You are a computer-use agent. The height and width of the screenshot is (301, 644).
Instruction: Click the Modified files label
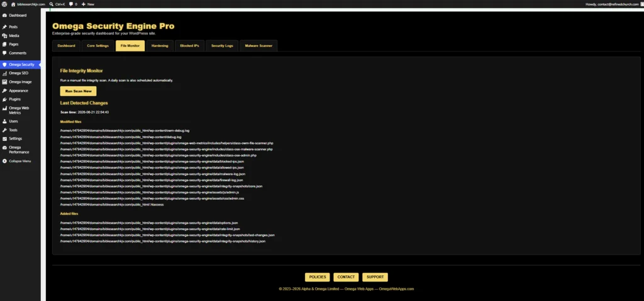[x=70, y=121]
